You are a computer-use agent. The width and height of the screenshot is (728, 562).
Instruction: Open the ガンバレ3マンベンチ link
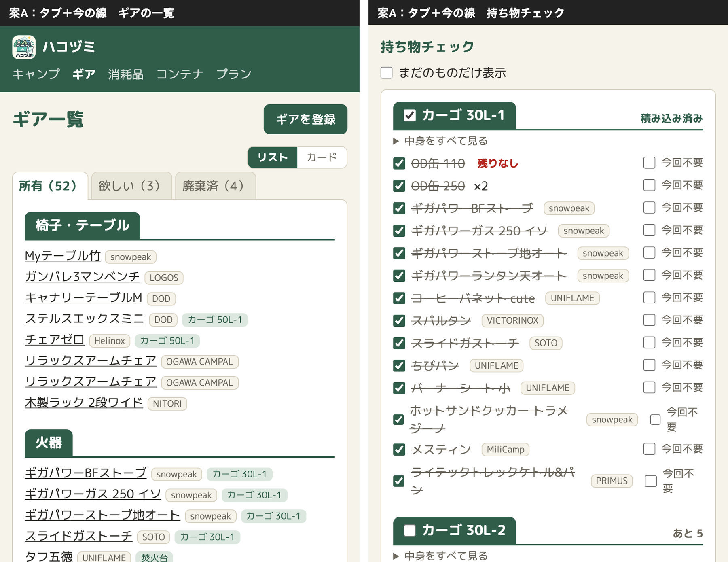point(82,277)
